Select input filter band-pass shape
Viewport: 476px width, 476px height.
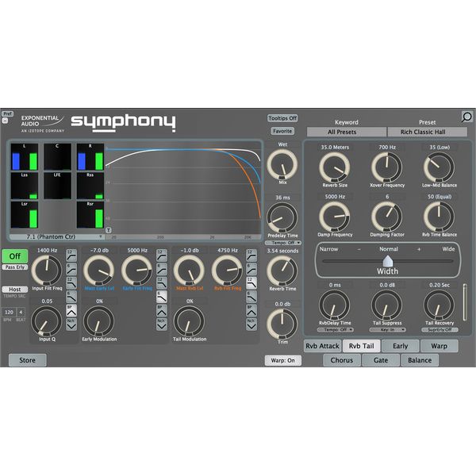click(x=71, y=310)
